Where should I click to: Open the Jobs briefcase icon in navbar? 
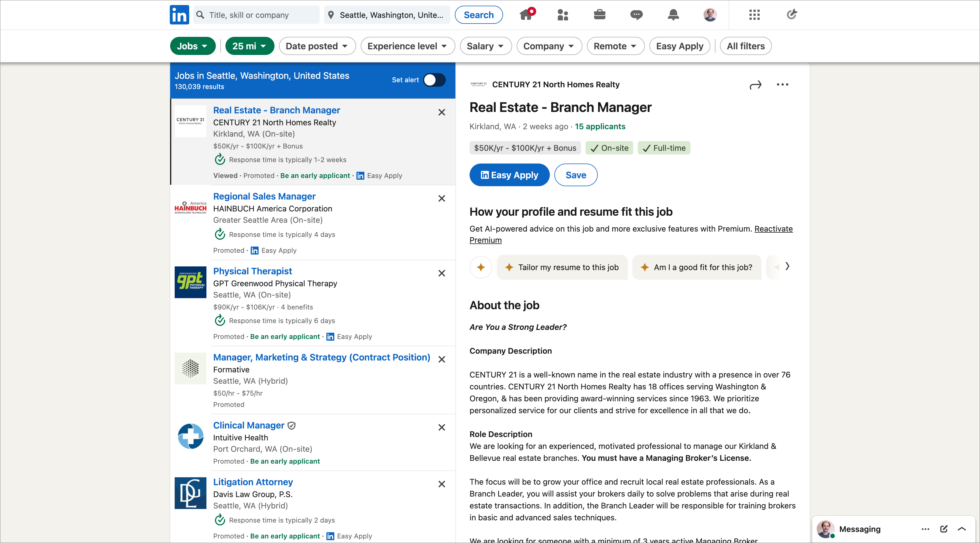tap(599, 15)
